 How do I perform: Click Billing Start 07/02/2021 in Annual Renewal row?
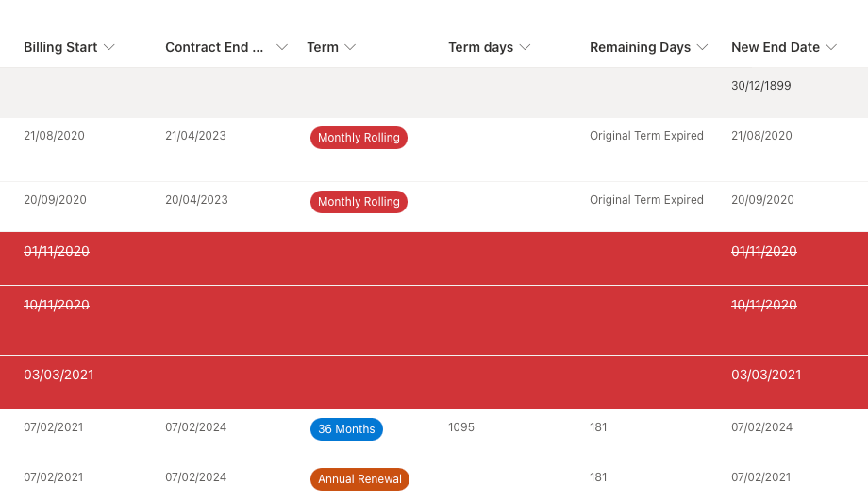[x=53, y=477]
